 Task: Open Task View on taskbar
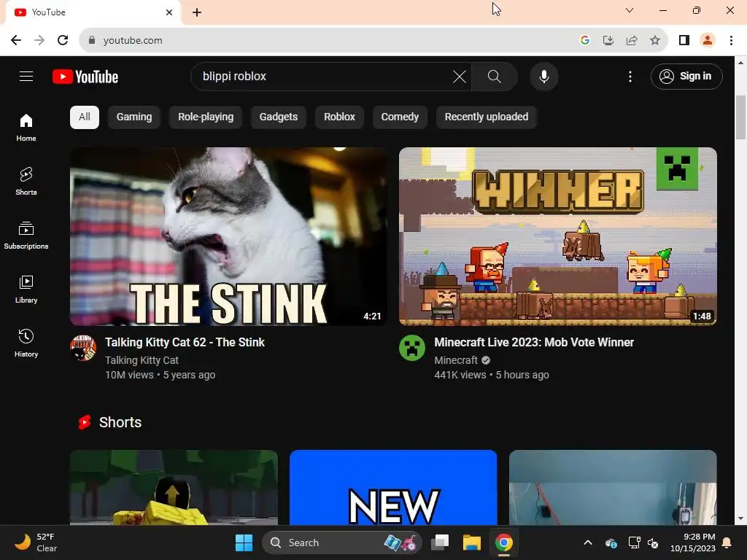[440, 542]
